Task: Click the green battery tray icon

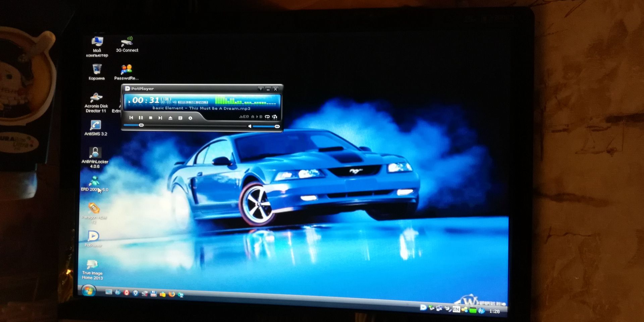Action: pyautogui.click(x=473, y=310)
